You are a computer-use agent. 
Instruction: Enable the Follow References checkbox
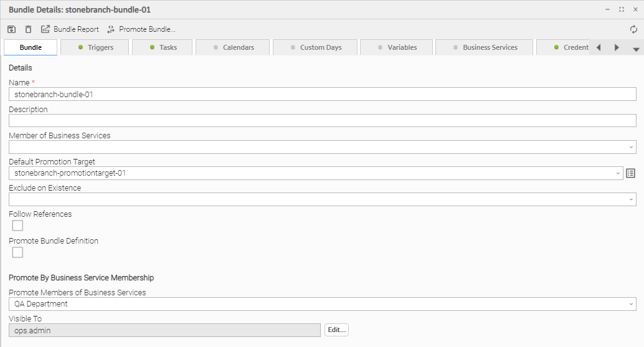17,226
